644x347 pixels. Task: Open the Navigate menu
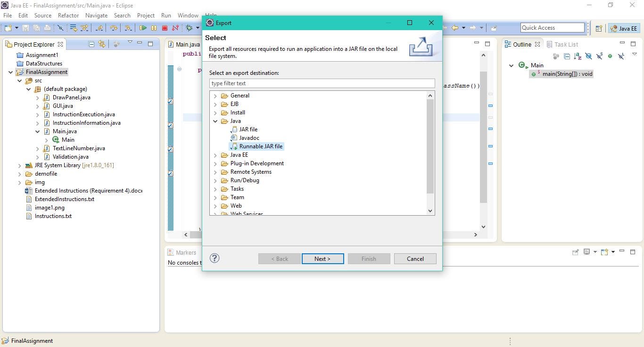96,16
